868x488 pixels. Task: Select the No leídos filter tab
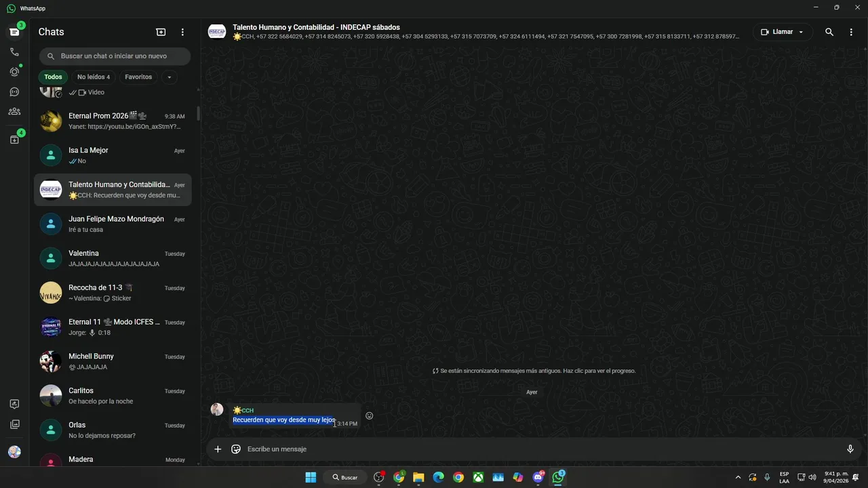[94, 77]
